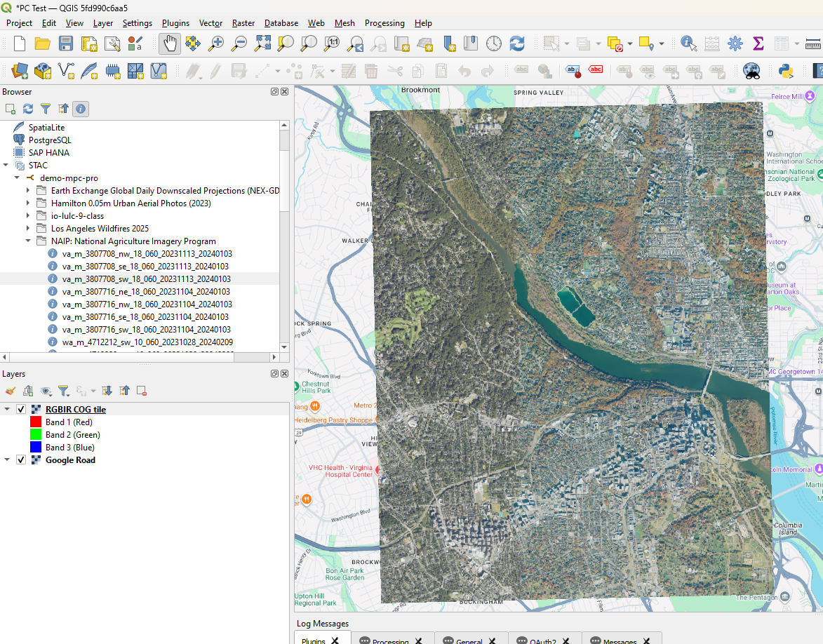Toggle Google Road layer visibility checkbox
Viewport: 823px width, 644px height.
21,460
